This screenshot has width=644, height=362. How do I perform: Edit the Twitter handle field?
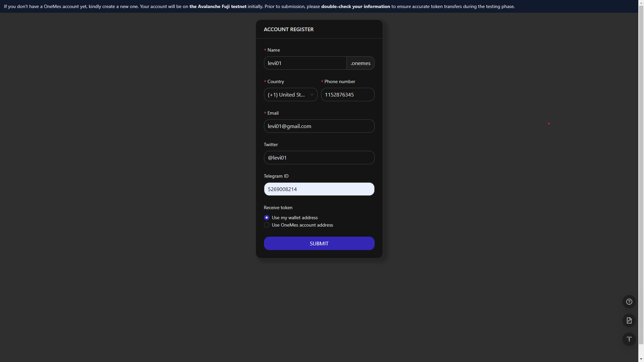pyautogui.click(x=319, y=158)
